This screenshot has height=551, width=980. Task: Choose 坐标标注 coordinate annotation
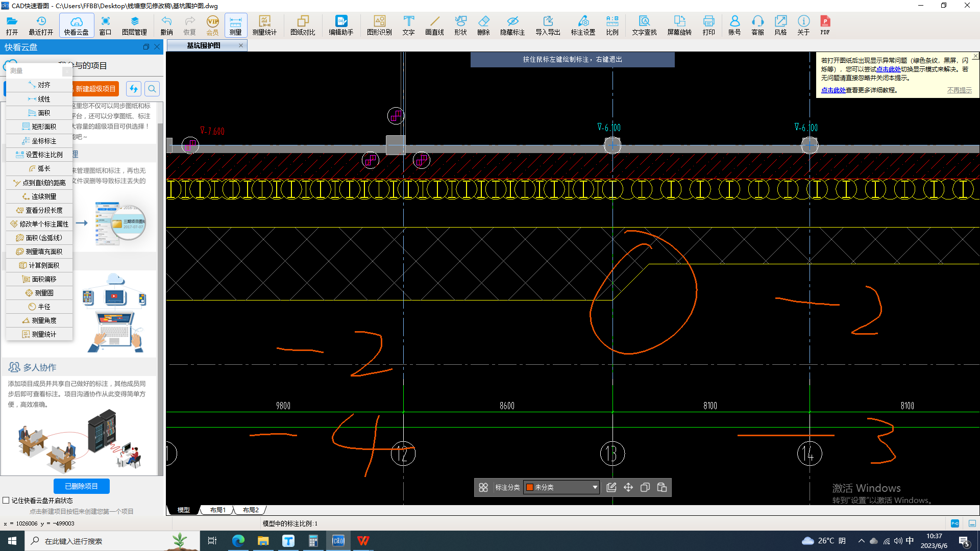pos(39,141)
